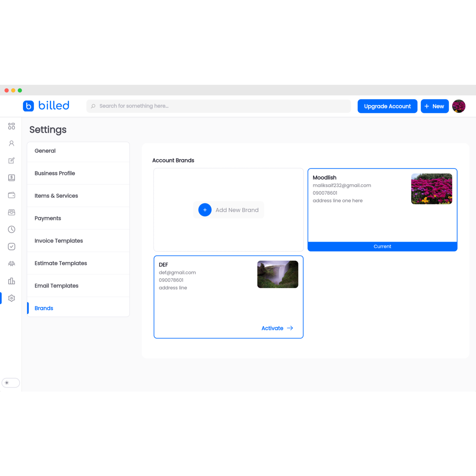Click the New button in header
Screen dimensions: 476x476
(434, 106)
